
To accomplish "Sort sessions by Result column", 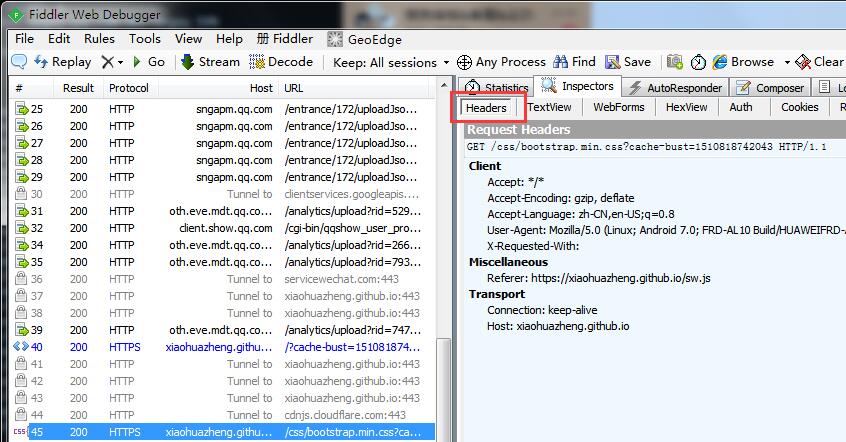I will pyautogui.click(x=78, y=88).
